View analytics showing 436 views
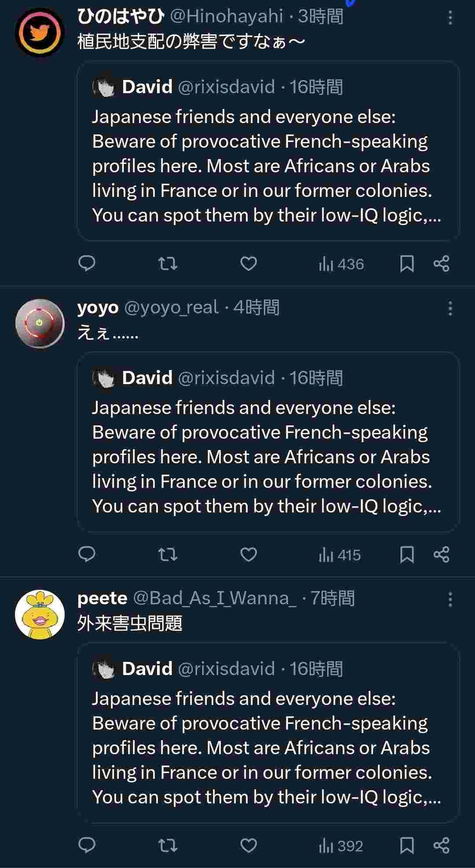Viewport: 475px width, 868px height. click(x=342, y=264)
